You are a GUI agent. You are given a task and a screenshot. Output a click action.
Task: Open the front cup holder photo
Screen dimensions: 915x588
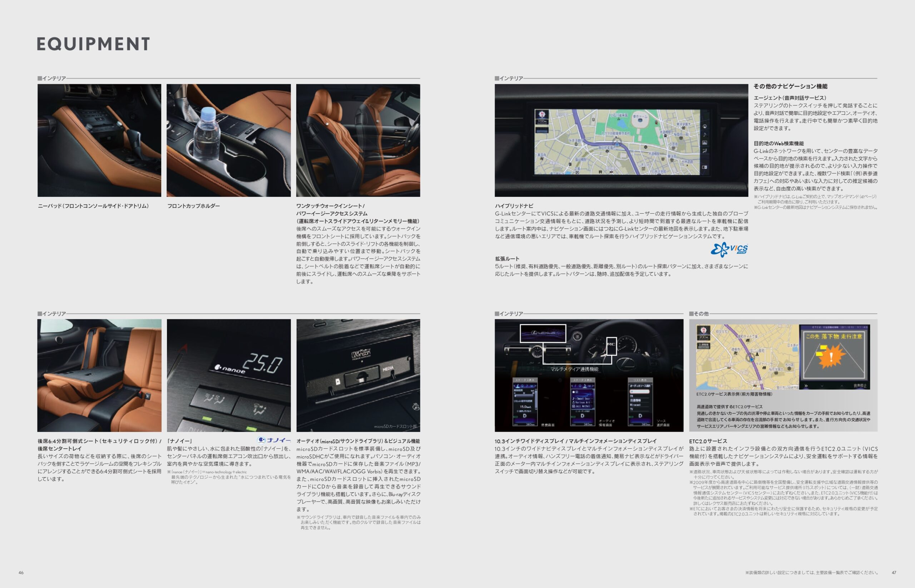pos(228,140)
